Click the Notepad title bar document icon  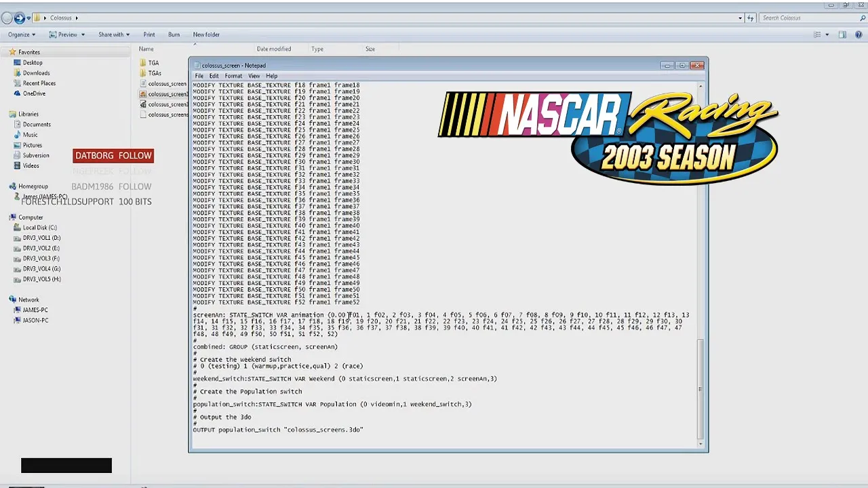197,66
